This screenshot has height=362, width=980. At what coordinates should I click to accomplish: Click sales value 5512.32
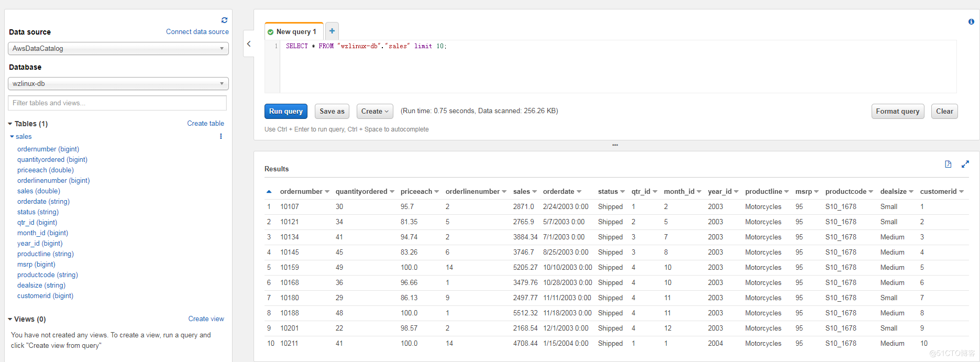point(525,313)
